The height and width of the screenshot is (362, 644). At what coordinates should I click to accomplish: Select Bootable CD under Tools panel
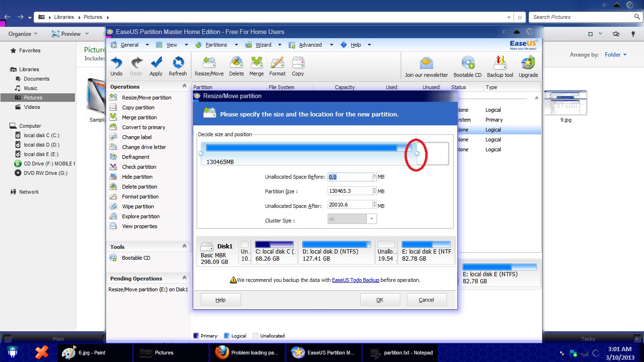136,258
